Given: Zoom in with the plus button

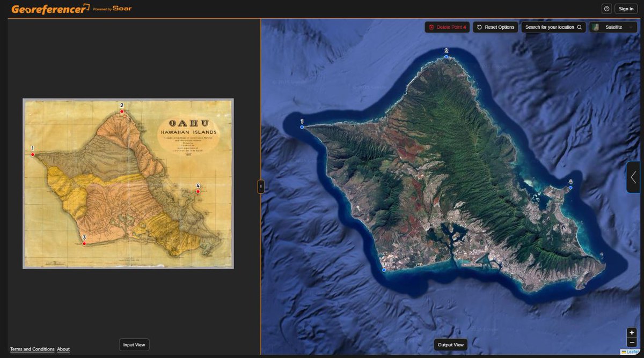Looking at the screenshot, I should 632,333.
